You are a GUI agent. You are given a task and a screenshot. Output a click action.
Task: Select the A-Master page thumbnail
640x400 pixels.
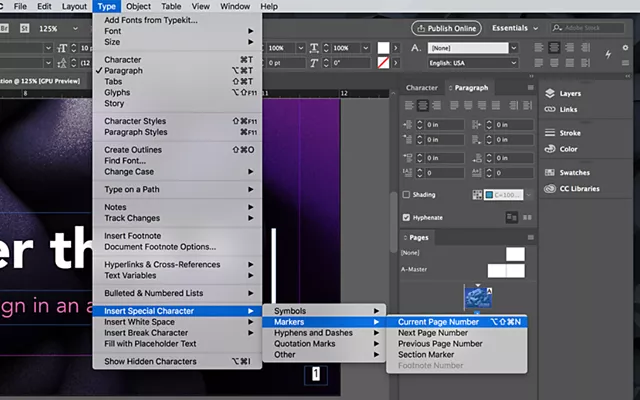(x=505, y=270)
